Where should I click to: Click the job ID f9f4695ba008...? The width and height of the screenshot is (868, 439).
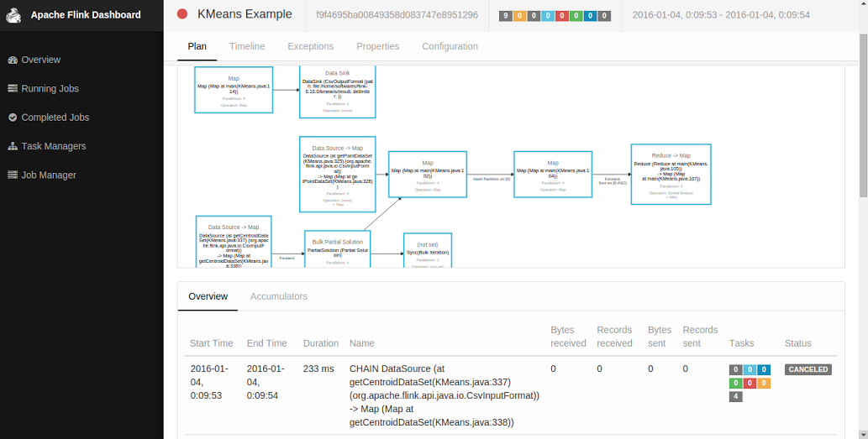tap(397, 15)
